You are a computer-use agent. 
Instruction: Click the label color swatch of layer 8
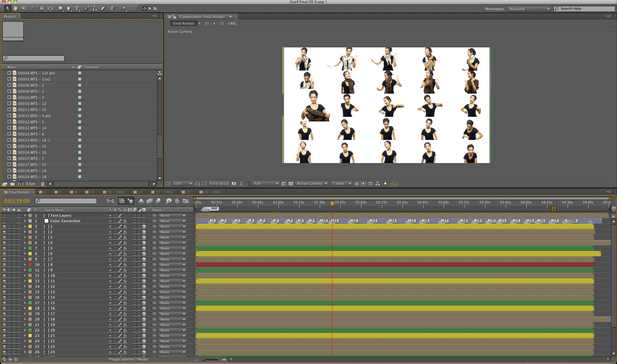(x=30, y=254)
